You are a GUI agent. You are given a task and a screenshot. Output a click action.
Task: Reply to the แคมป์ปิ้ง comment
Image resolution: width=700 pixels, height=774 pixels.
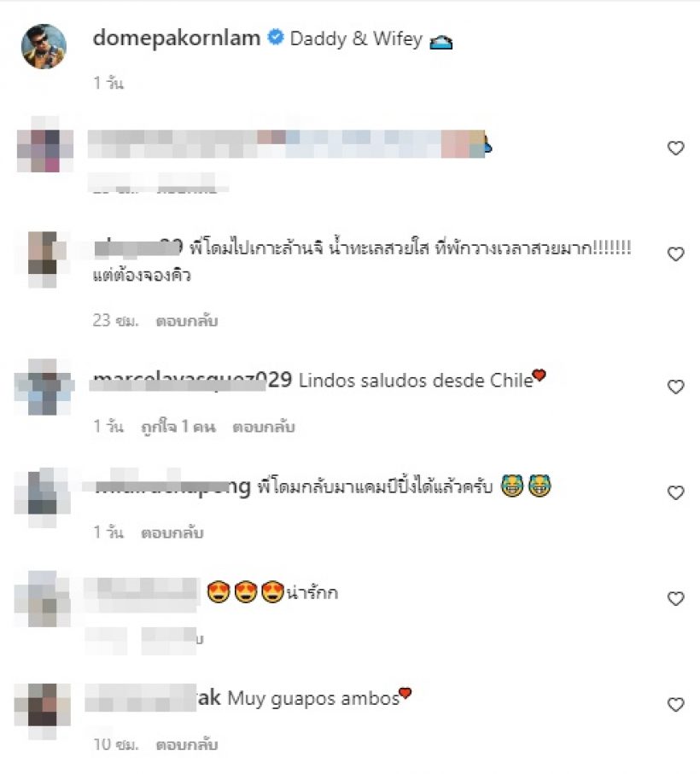pos(172,532)
